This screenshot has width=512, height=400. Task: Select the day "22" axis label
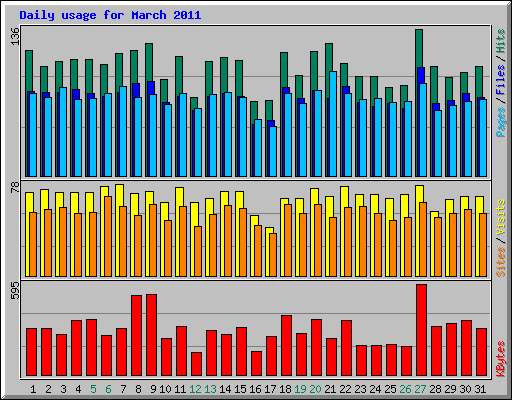point(345,389)
